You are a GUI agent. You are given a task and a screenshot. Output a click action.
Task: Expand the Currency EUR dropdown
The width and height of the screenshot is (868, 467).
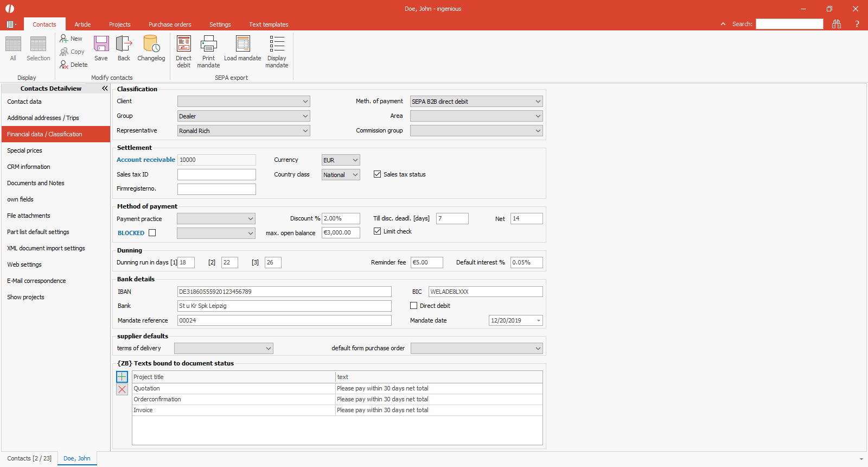click(x=340, y=160)
